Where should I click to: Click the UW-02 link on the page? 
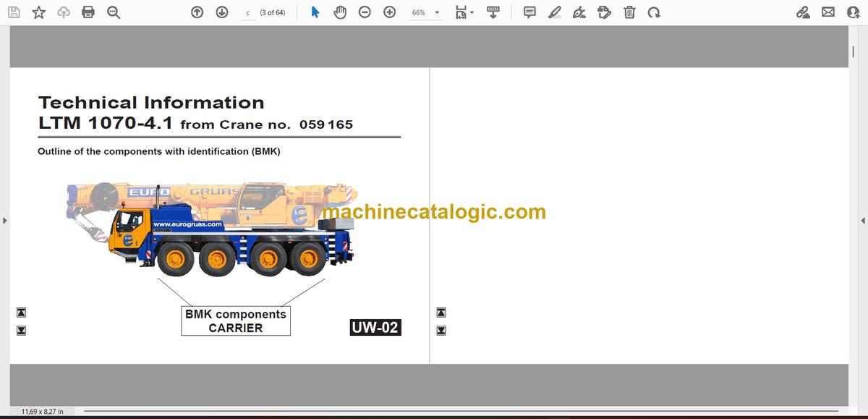coord(375,328)
